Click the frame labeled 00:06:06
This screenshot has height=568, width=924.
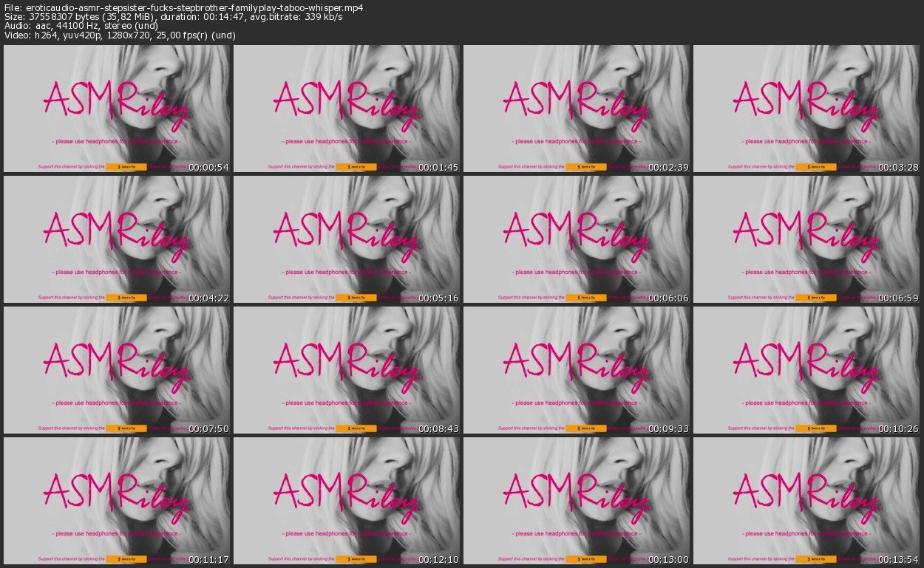(577, 239)
